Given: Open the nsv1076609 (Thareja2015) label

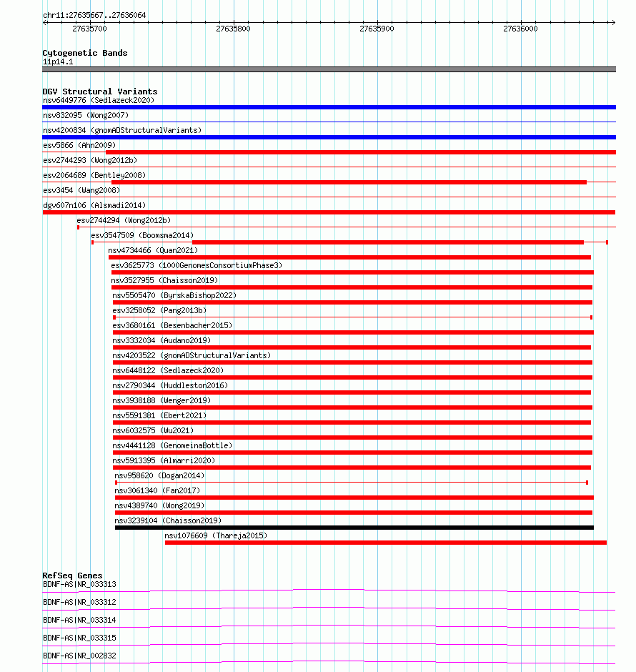Looking at the screenshot, I should pyautogui.click(x=216, y=535).
